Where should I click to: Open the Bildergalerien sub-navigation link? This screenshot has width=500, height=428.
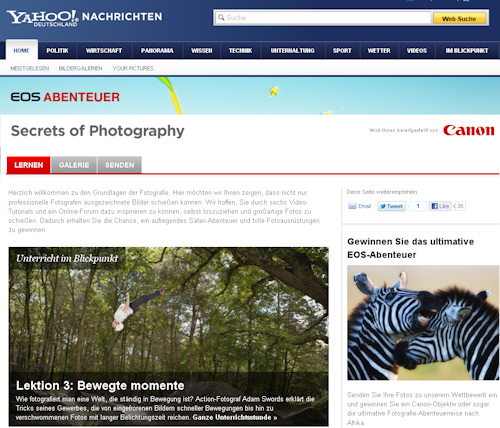click(81, 68)
